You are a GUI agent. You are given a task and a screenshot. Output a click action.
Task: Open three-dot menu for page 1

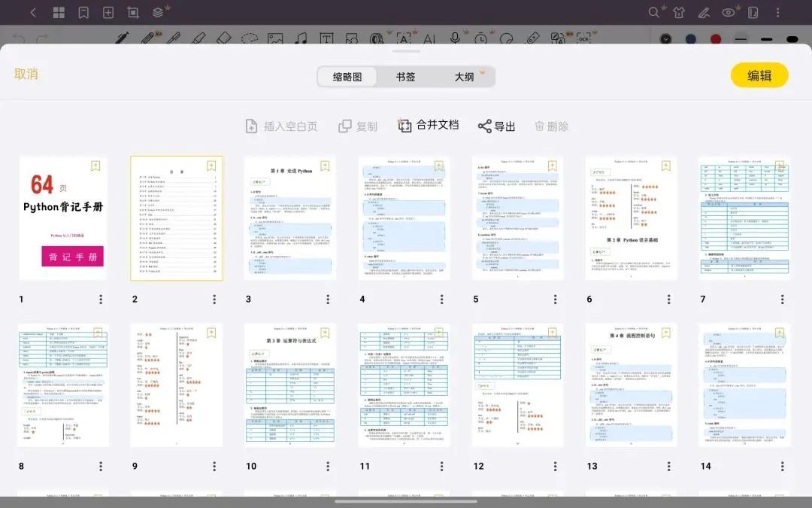pyautogui.click(x=101, y=299)
